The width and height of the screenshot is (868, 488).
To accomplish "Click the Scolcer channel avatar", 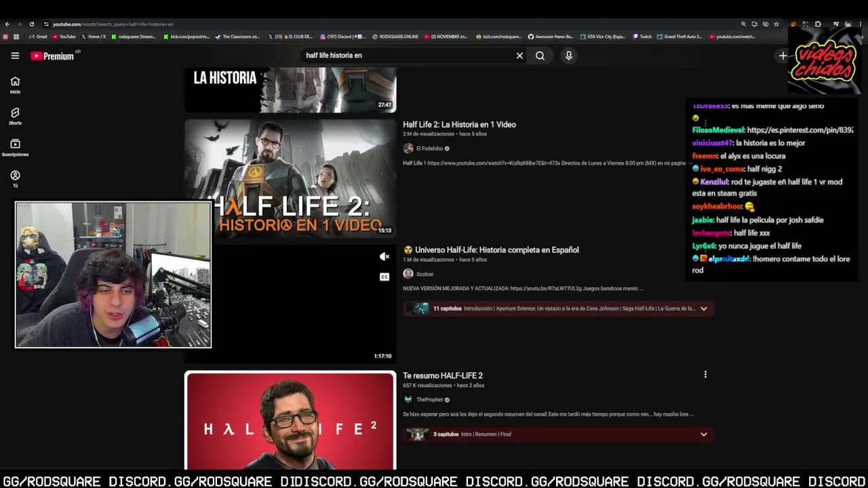I will tap(408, 274).
